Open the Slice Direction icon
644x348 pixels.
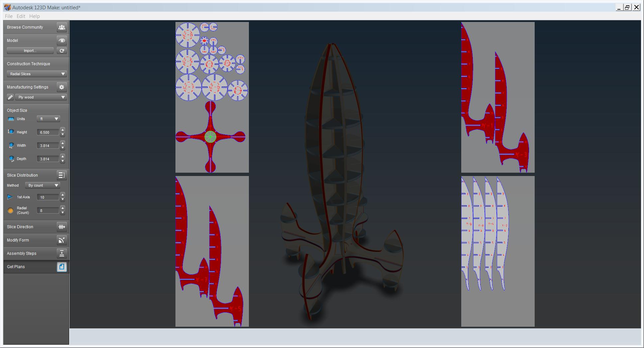[61, 227]
